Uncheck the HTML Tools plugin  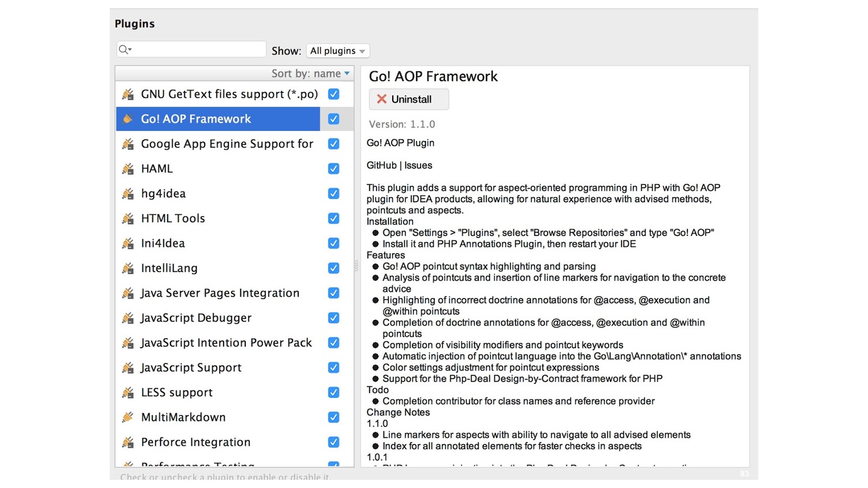(334, 219)
